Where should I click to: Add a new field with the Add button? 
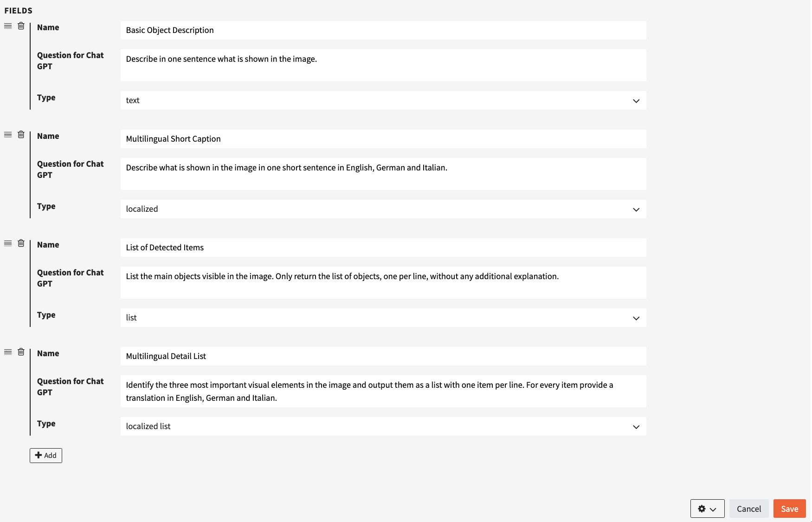[45, 456]
